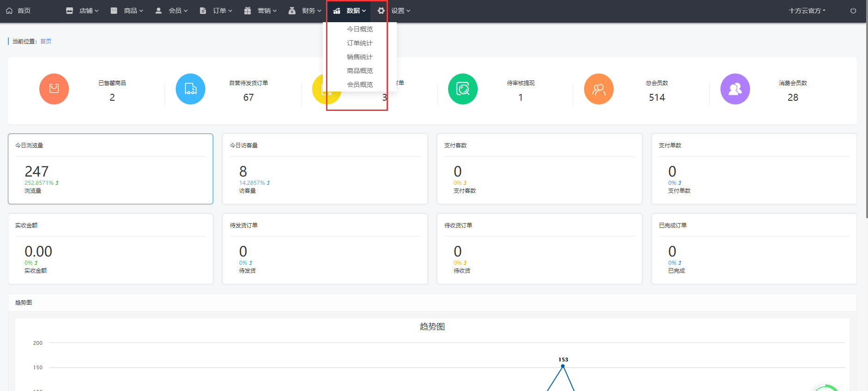Select the 已完成订单 card
Viewport: 868px width, 391px height.
[x=754, y=249]
